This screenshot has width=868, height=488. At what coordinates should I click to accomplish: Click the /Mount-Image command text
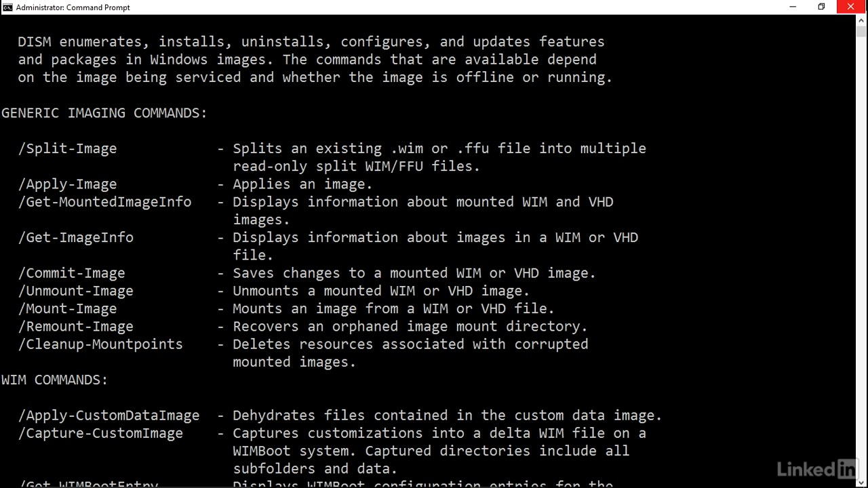click(67, 308)
